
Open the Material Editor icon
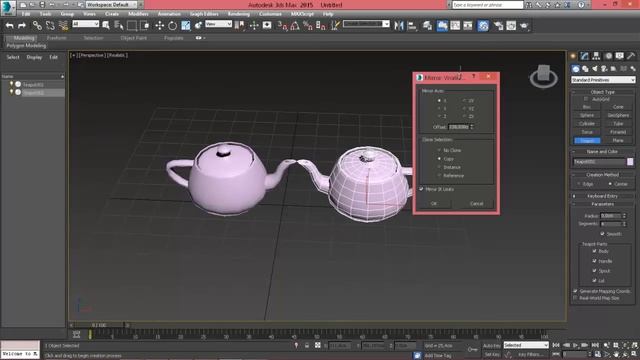(x=483, y=25)
